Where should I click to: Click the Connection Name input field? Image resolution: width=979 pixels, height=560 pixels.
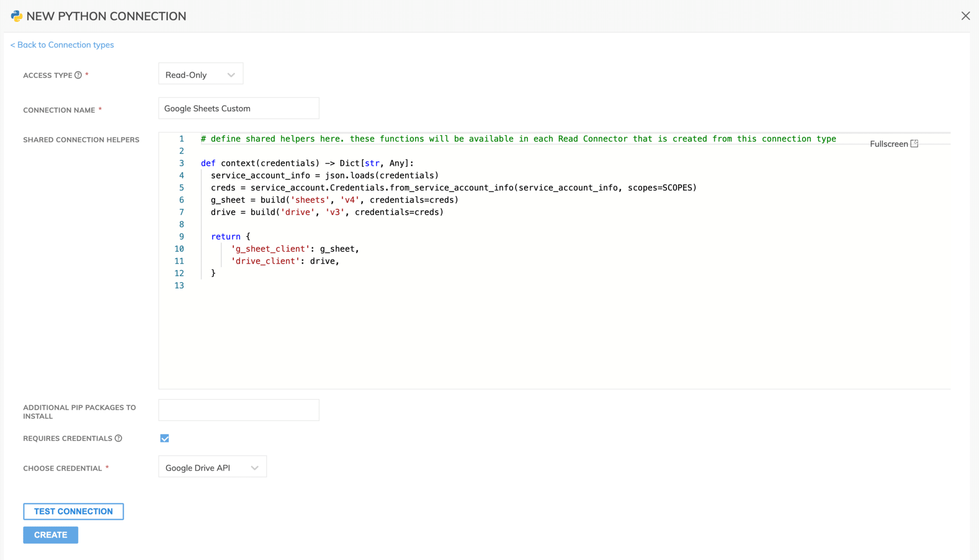click(x=239, y=108)
